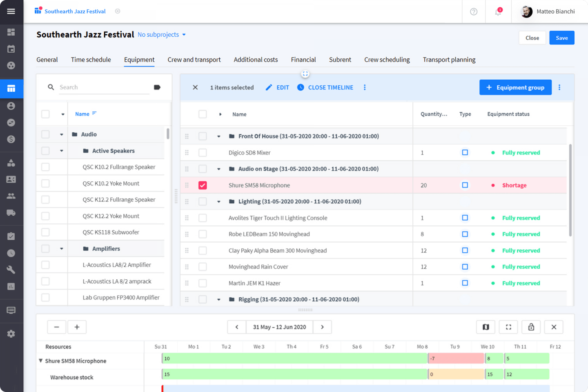Collapse the Lighting equipment group
Viewport: 588px width, 392px height.
pos(219,202)
